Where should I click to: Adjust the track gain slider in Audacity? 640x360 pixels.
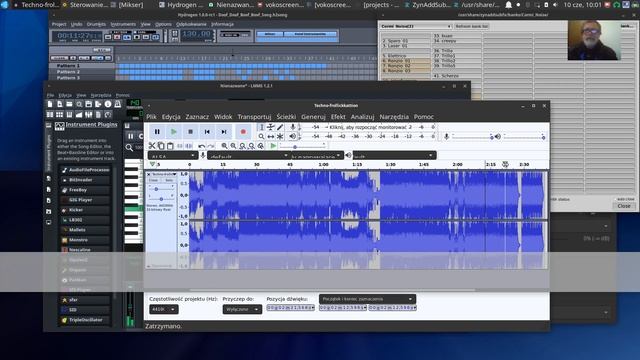(x=161, y=189)
